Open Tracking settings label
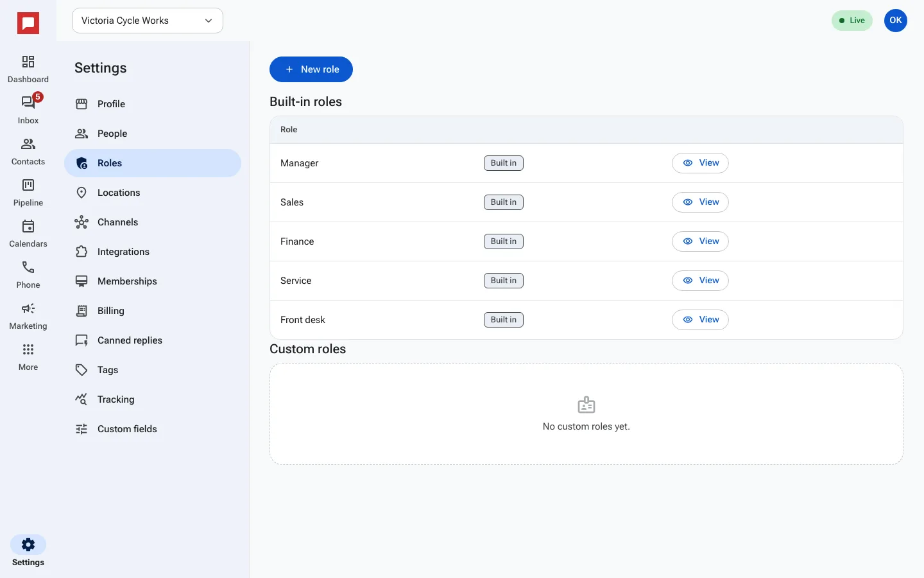Screen dimensions: 924x578 pos(116,399)
